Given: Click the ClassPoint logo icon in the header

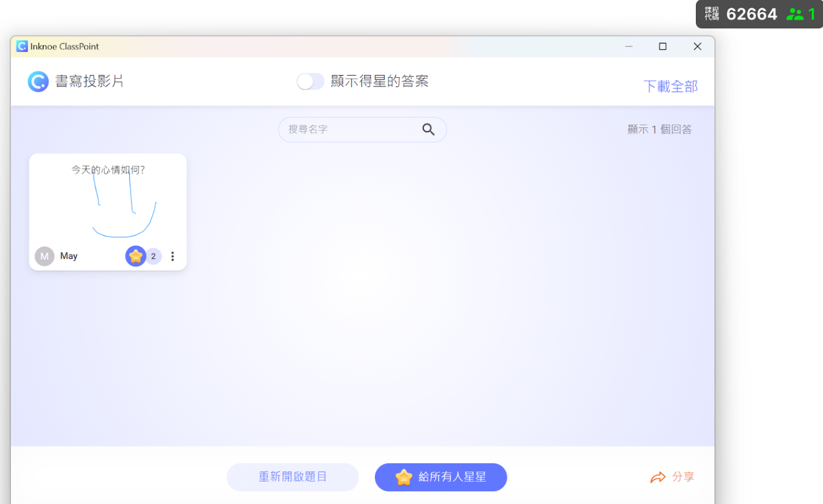Looking at the screenshot, I should coord(38,81).
